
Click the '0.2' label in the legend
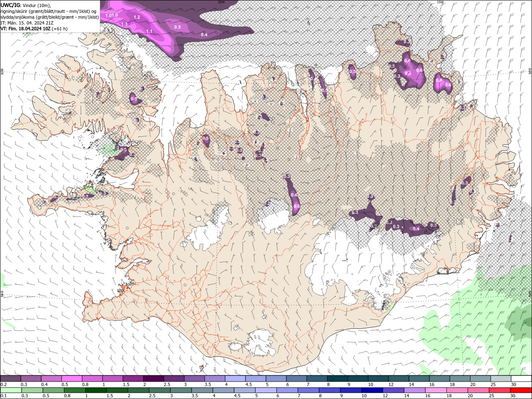3,384
